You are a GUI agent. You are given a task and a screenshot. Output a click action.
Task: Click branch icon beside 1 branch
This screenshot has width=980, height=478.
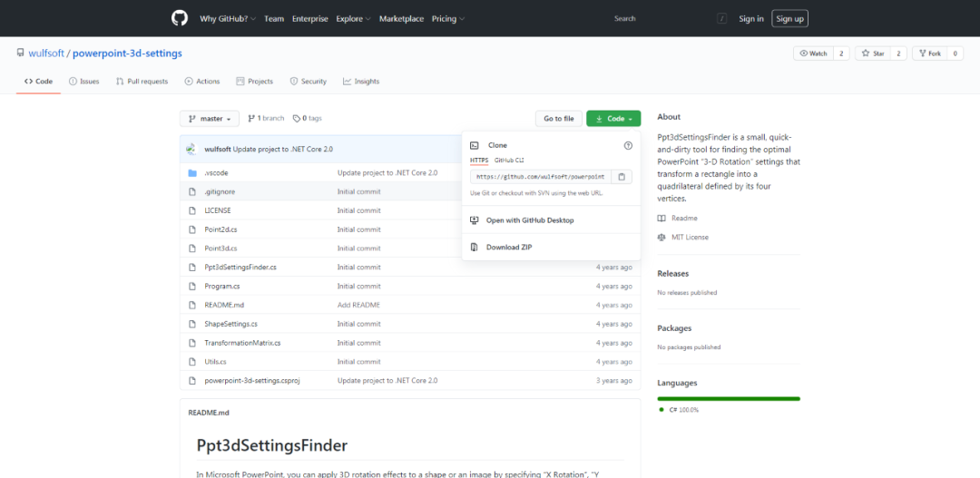pos(251,118)
